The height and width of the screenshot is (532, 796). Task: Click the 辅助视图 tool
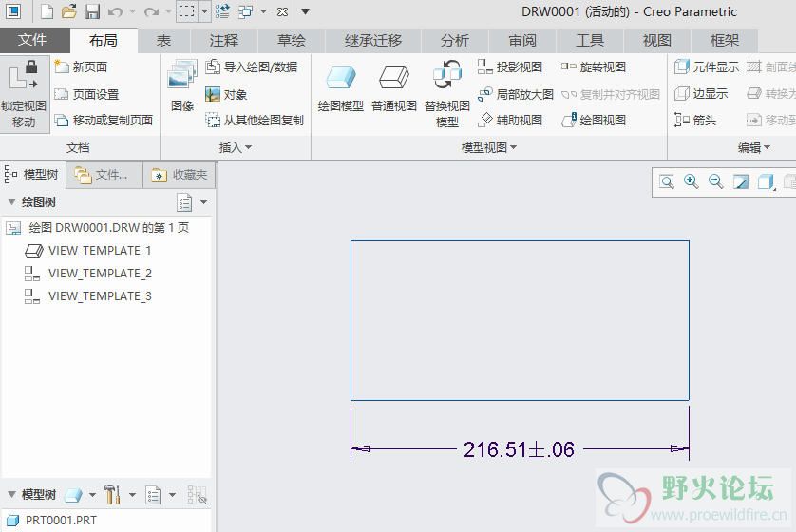click(510, 121)
